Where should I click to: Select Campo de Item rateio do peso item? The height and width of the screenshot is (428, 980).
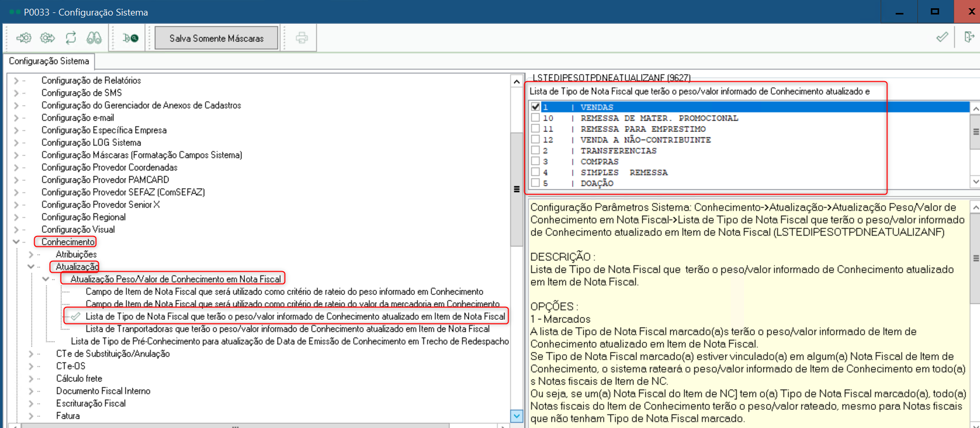(285, 291)
